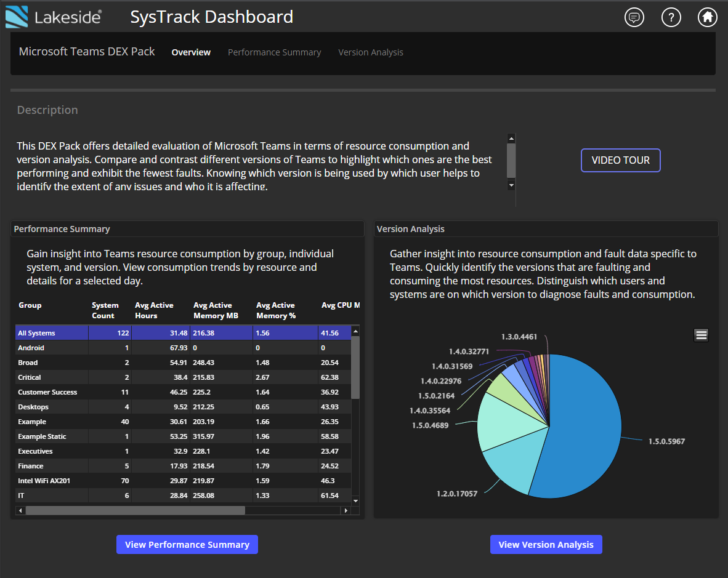This screenshot has width=728, height=578.
Task: Click table vertical scroll up arrow
Action: coord(355,331)
